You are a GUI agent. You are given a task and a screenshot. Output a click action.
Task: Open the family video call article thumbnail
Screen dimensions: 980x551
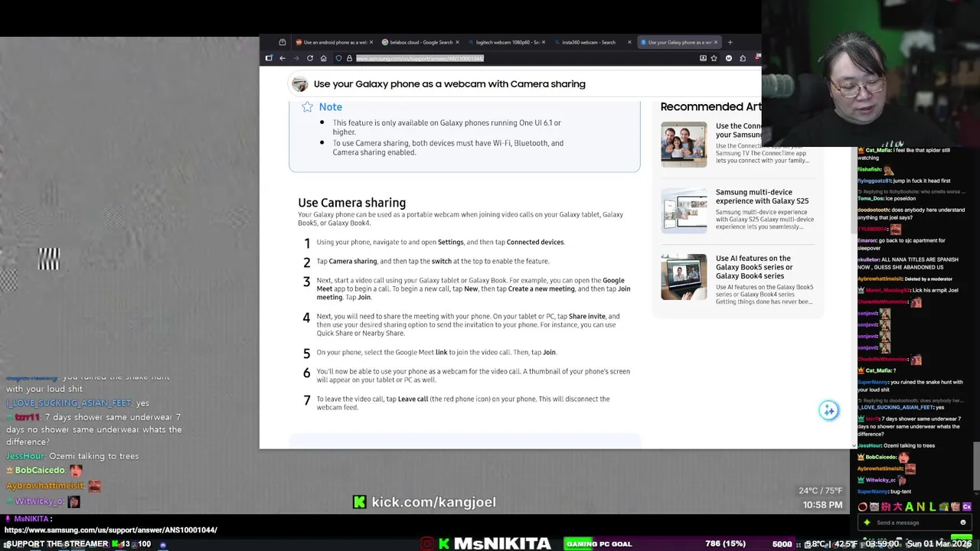[684, 144]
